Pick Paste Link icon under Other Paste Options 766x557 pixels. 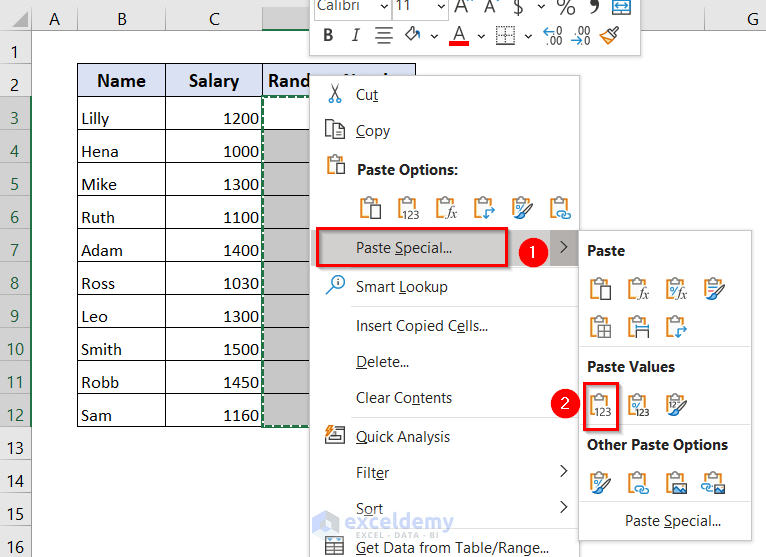point(638,483)
